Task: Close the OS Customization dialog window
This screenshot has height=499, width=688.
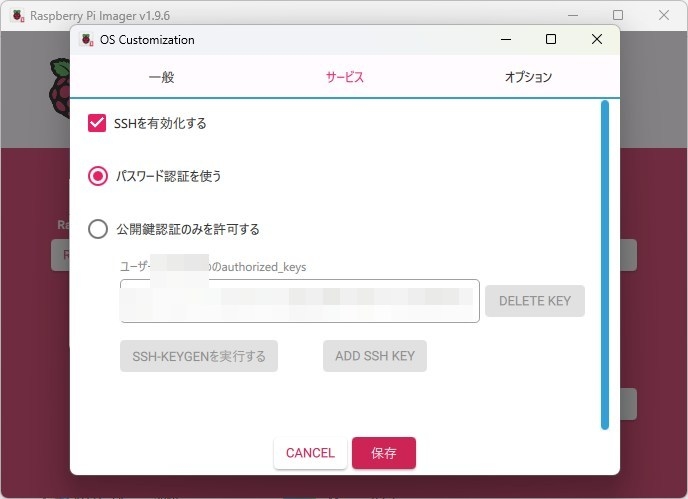Action: pos(597,40)
